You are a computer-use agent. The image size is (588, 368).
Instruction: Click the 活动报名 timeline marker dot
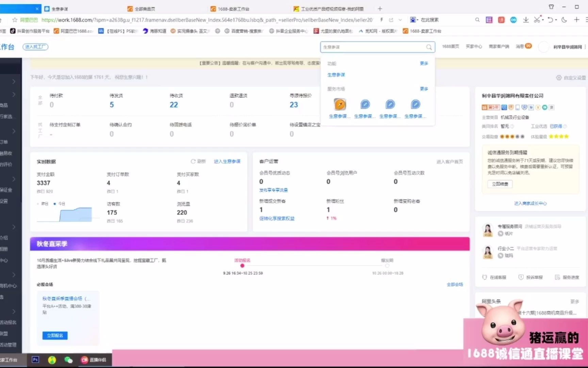(242, 266)
